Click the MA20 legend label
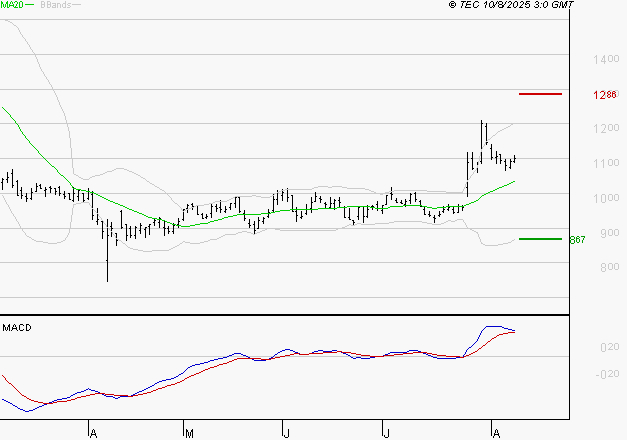 coord(12,5)
